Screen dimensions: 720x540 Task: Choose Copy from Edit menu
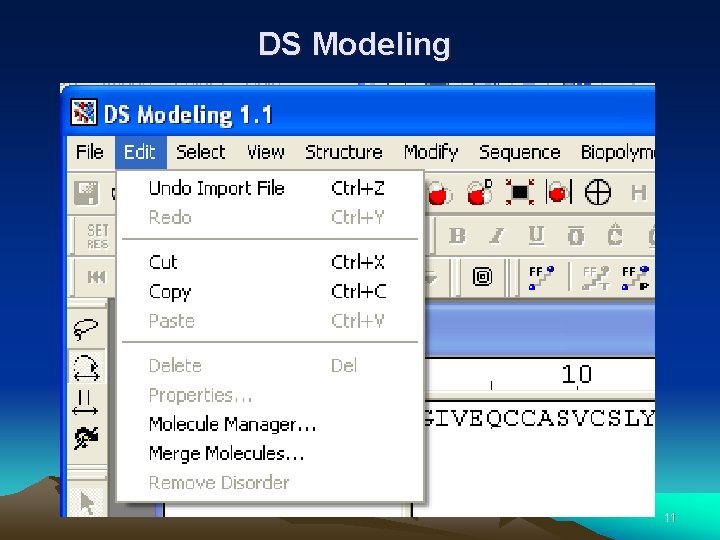click(270, 292)
